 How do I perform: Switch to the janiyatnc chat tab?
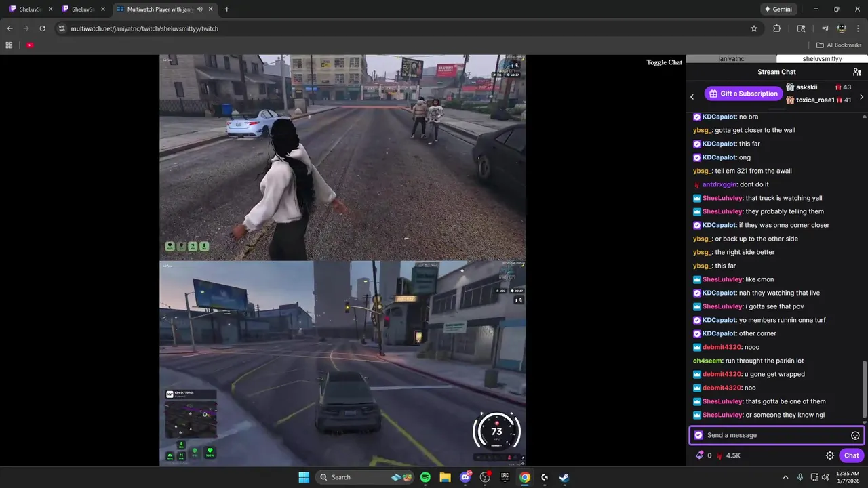click(x=731, y=59)
